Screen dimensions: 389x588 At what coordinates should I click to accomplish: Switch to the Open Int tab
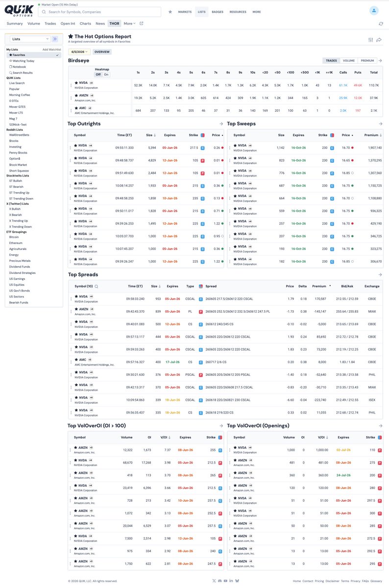pos(68,23)
